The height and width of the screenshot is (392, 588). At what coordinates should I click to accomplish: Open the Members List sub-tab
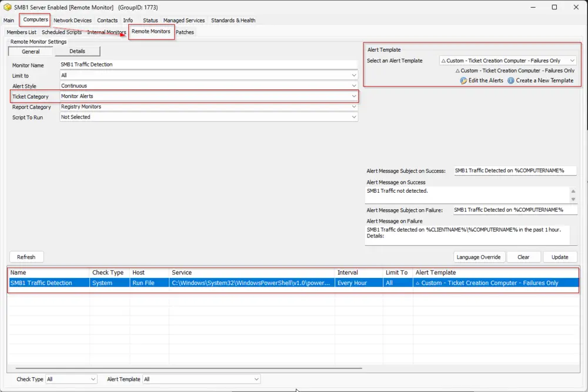point(21,32)
